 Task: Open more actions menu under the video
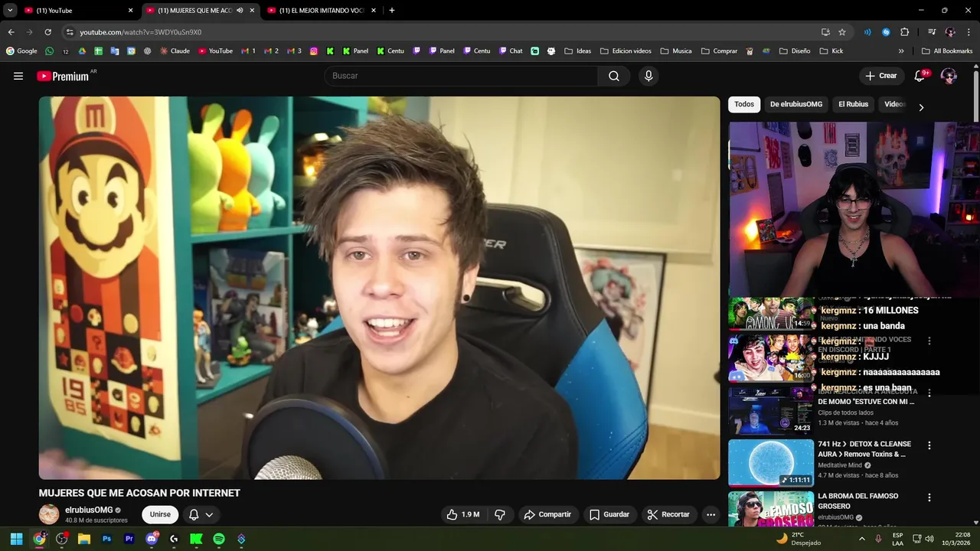(710, 514)
